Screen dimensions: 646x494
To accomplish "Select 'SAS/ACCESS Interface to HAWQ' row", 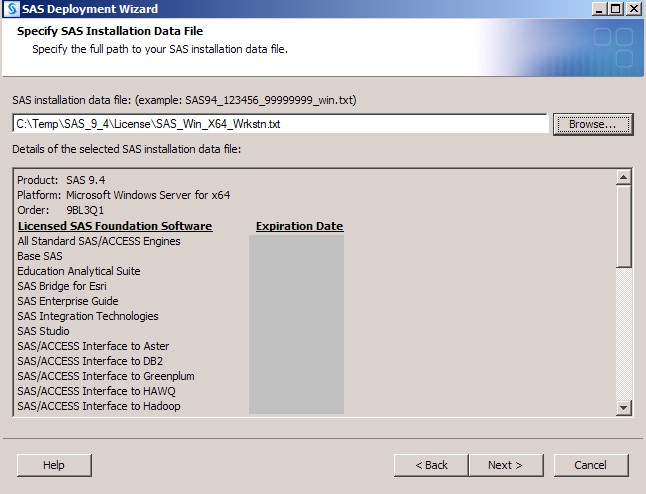I will pos(96,391).
